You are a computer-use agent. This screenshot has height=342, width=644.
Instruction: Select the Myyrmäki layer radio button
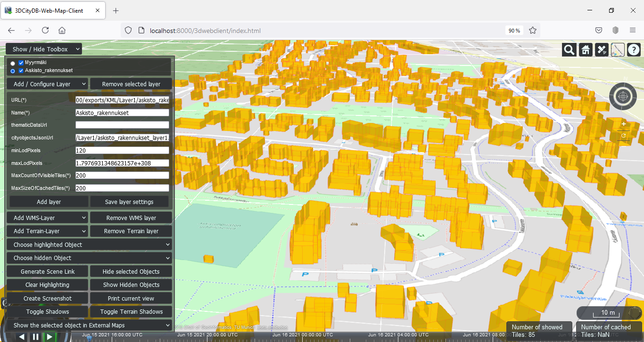pyautogui.click(x=13, y=63)
